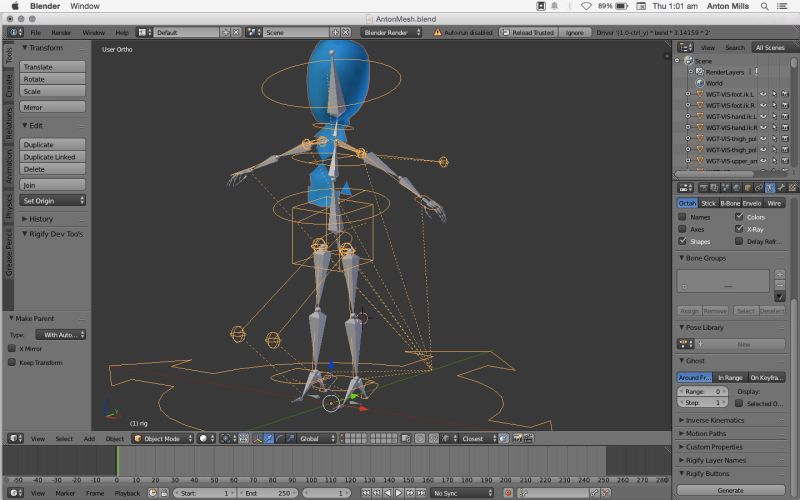
Task: Enable the X Mirror checkbox
Action: point(12,348)
